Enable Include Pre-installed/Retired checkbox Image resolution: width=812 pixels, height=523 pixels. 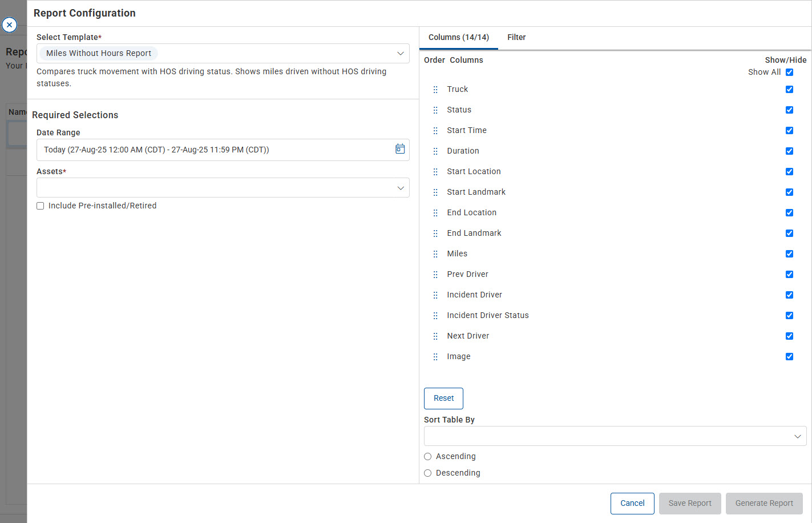point(41,206)
